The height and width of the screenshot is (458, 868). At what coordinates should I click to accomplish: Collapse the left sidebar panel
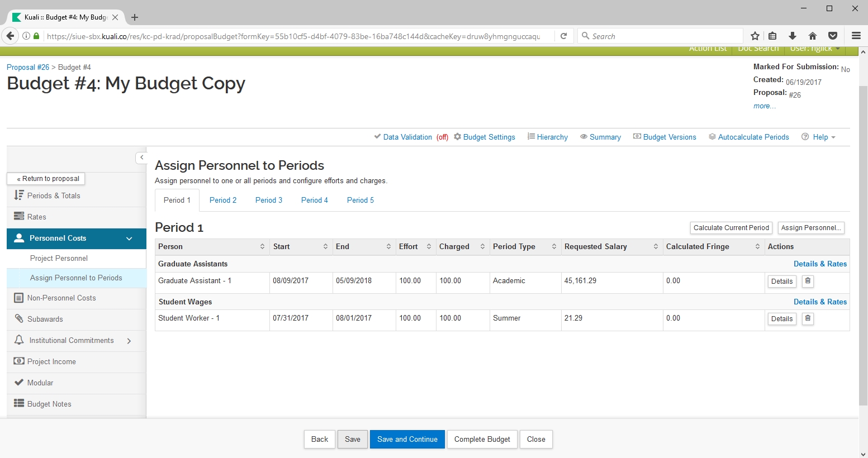pos(141,158)
